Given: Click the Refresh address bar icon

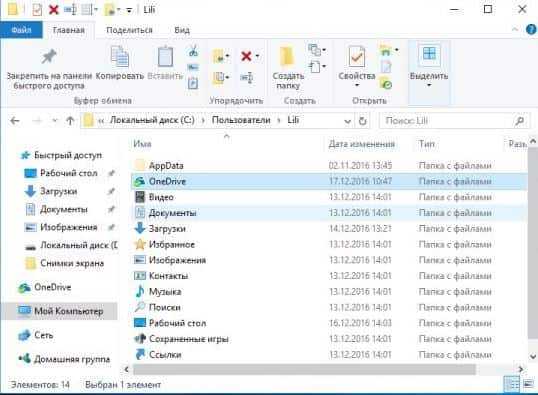Looking at the screenshot, I should (363, 121).
